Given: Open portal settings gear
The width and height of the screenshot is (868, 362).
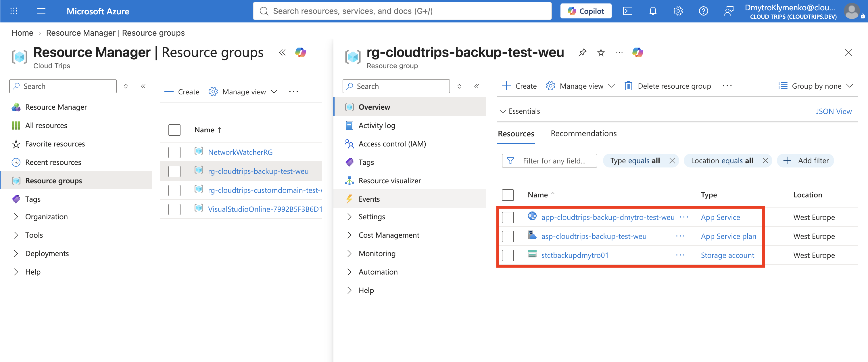Looking at the screenshot, I should (678, 11).
